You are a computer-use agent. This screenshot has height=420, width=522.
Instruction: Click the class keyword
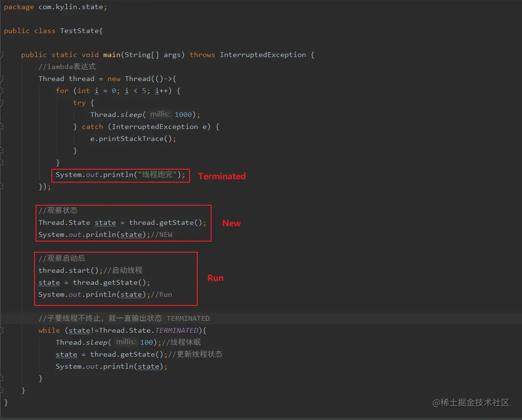[x=45, y=31]
